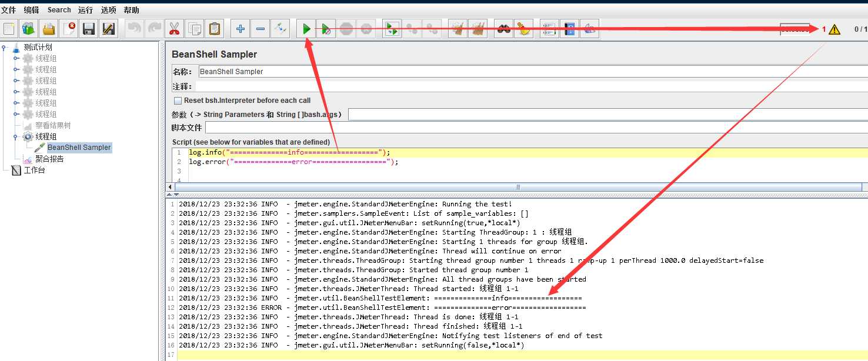
Task: Expand disabled 线程组 just above 察看结果树
Action: click(x=16, y=114)
